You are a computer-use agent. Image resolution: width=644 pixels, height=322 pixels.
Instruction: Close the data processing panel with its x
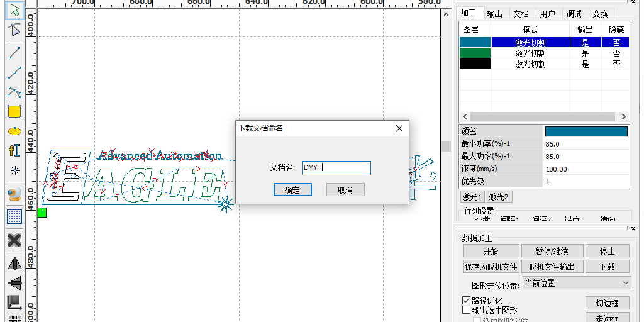click(633, 228)
